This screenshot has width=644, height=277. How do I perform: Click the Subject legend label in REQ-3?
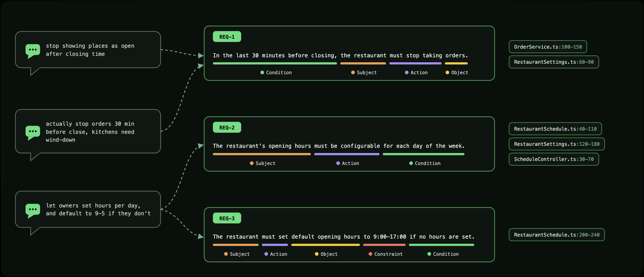coord(239,254)
